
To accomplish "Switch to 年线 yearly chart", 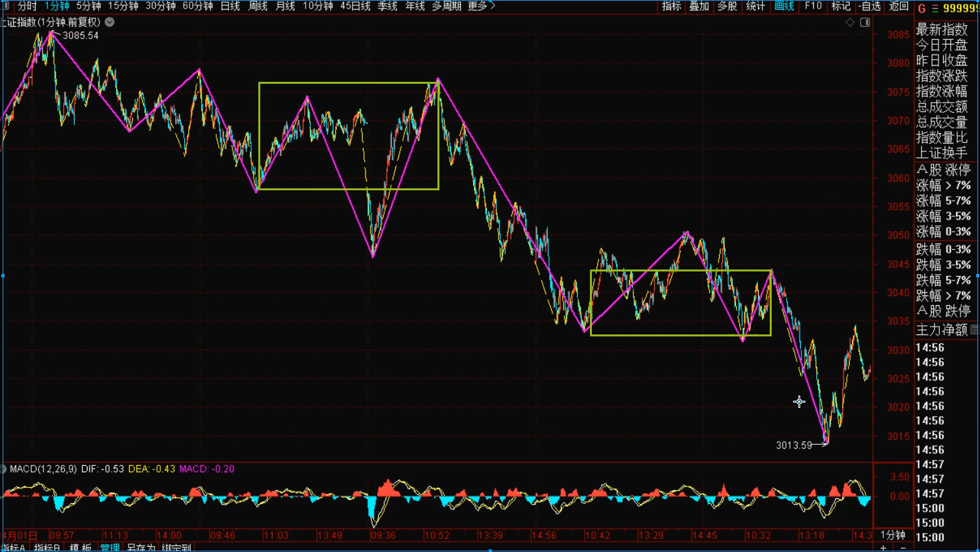I will click(x=415, y=6).
